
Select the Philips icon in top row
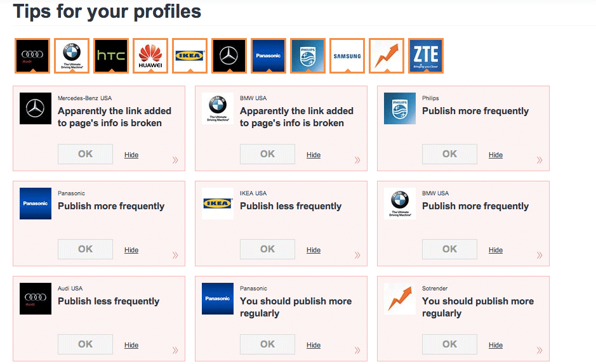(x=307, y=56)
